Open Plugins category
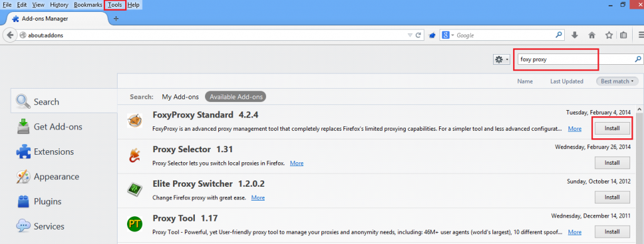Viewport: 644px width, 244px height. point(39,202)
